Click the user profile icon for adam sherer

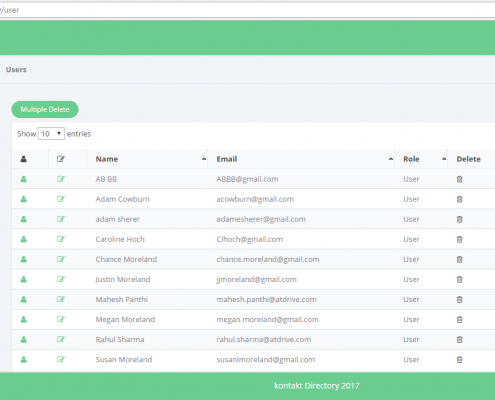[x=23, y=219]
